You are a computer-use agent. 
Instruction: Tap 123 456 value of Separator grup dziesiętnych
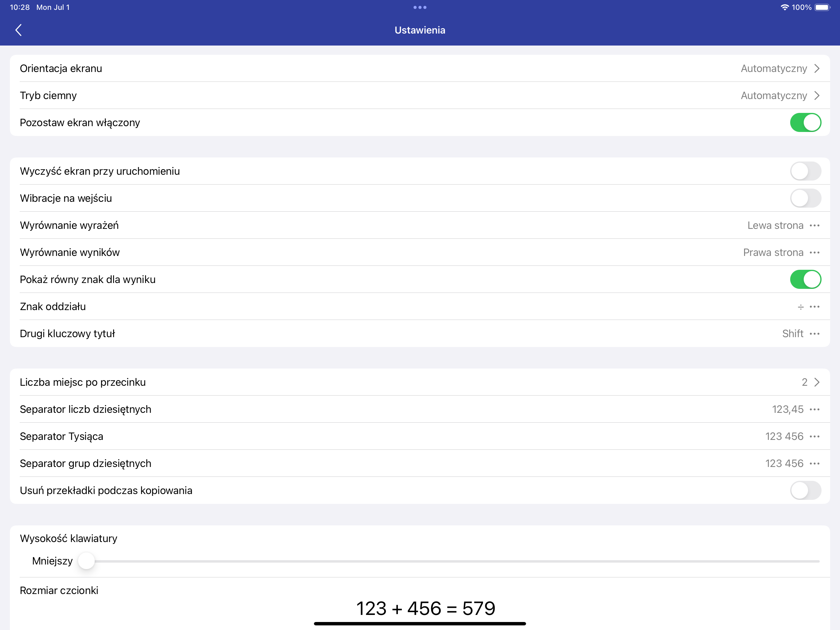click(784, 463)
